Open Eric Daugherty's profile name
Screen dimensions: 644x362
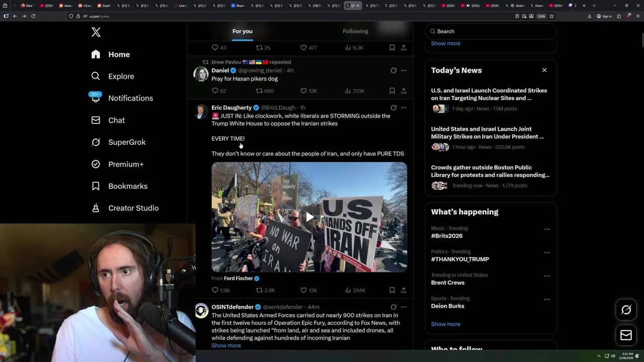coord(231,108)
